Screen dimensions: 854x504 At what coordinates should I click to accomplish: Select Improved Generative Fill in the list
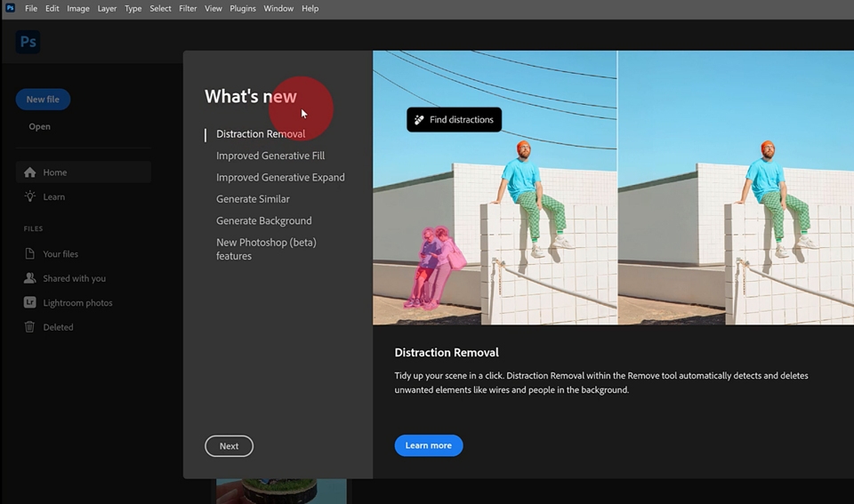(270, 156)
